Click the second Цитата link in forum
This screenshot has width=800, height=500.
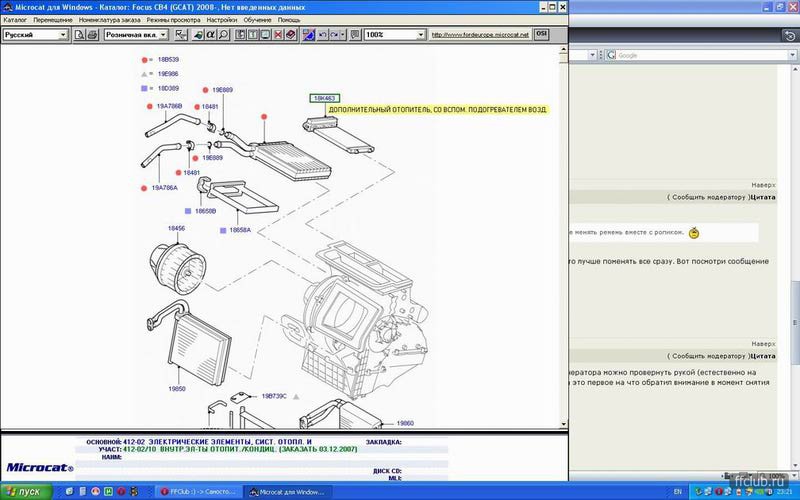(763, 356)
